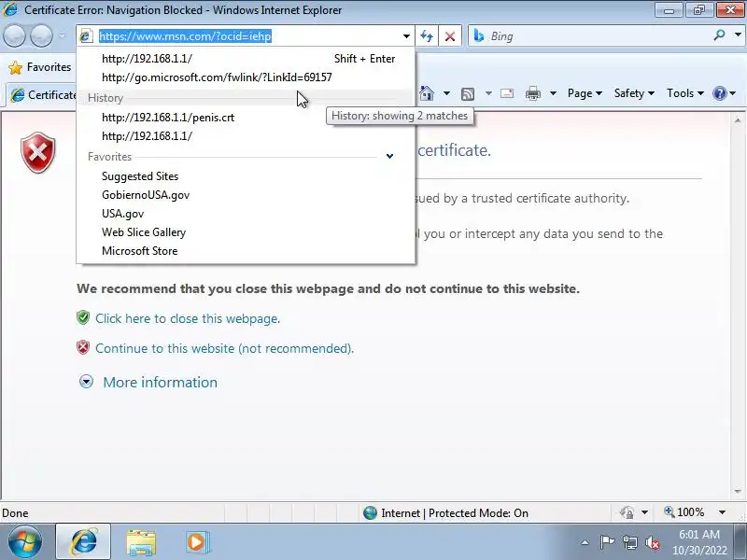
Task: Click the status bar privacy icon
Action: pyautogui.click(x=627, y=512)
